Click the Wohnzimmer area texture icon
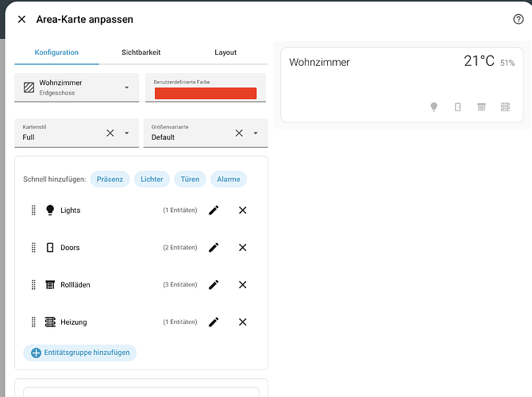 coord(29,87)
